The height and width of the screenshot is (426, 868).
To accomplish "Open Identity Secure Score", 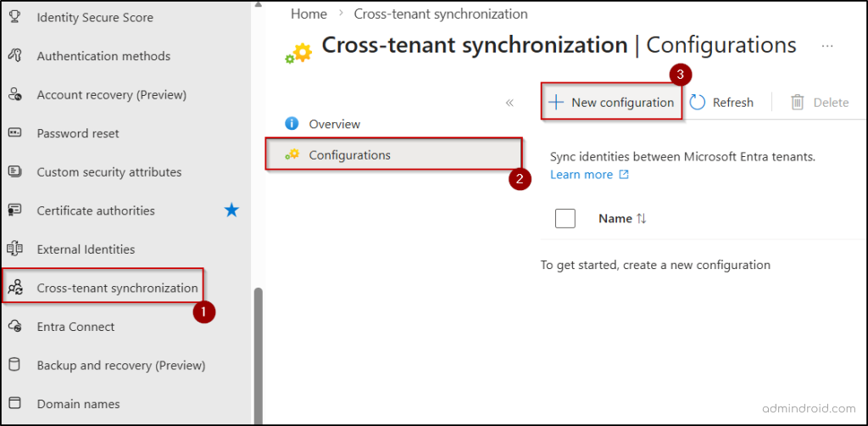I will [x=95, y=17].
